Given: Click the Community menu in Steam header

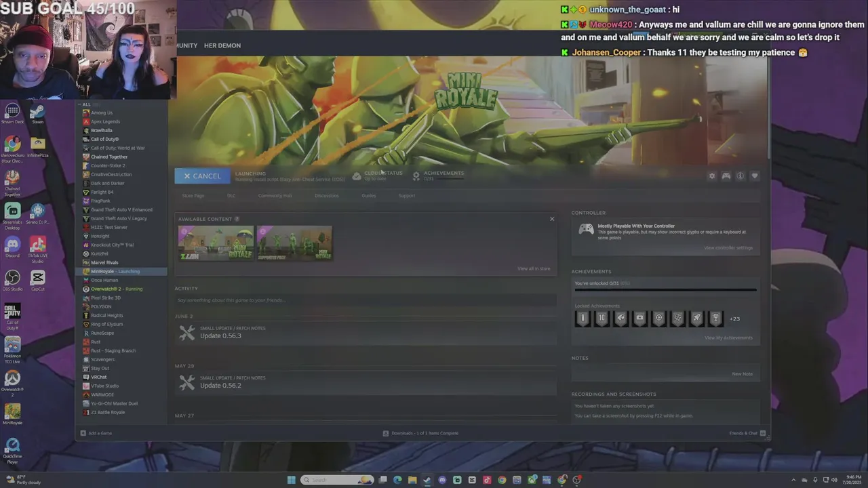Looking at the screenshot, I should tap(186, 45).
